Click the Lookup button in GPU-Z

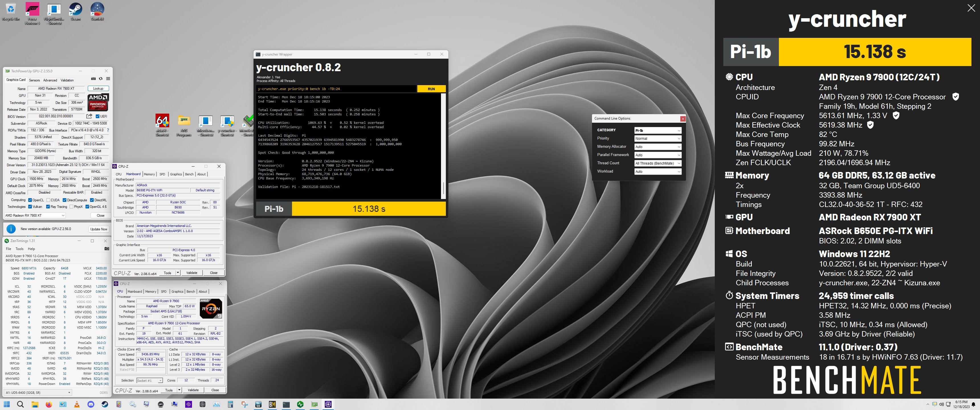(98, 88)
